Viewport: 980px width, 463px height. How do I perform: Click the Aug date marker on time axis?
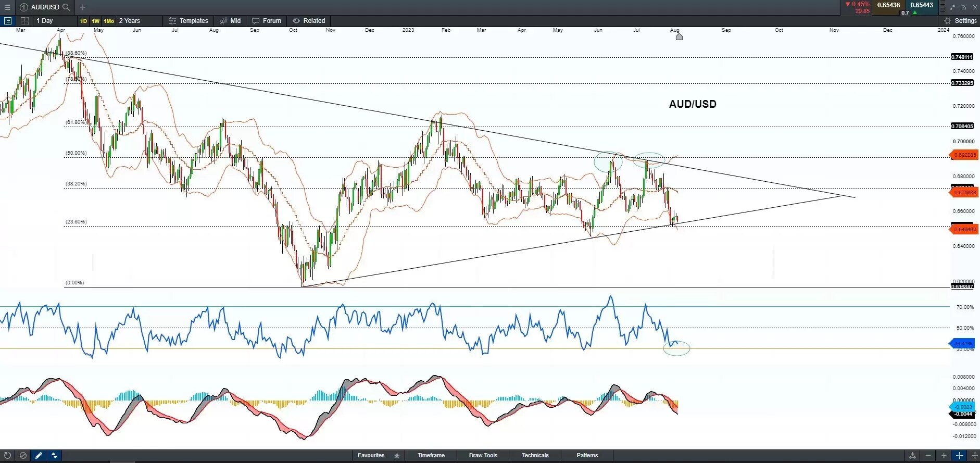[x=679, y=36]
